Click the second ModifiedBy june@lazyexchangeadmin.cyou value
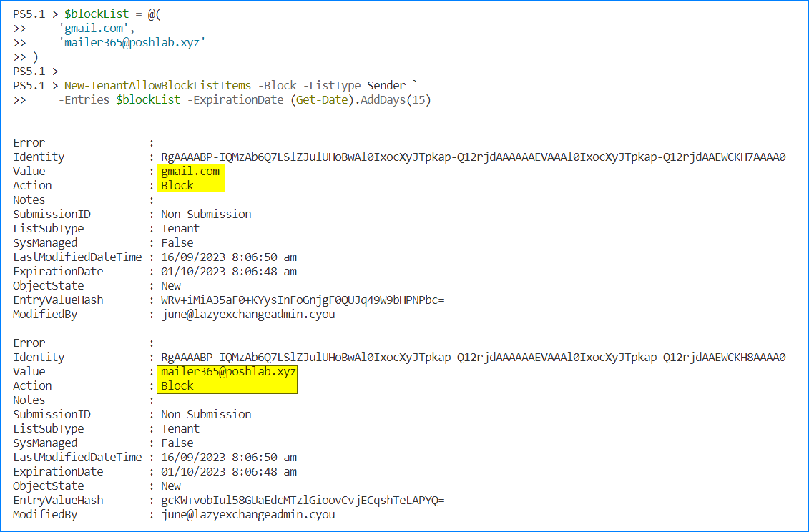This screenshot has height=532, width=809. pos(247,514)
